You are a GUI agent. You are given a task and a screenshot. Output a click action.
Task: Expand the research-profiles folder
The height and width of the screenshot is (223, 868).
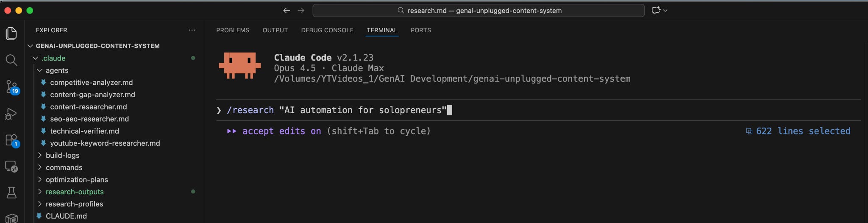pos(40,204)
